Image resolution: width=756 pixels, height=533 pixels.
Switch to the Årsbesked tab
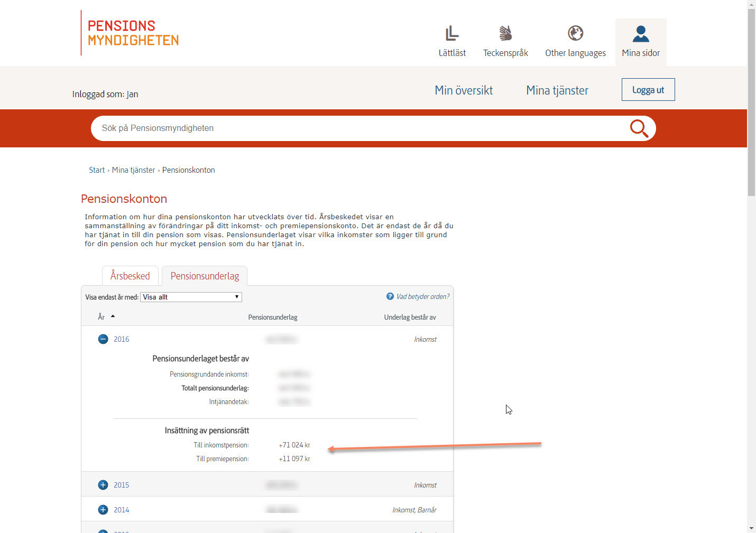click(130, 276)
